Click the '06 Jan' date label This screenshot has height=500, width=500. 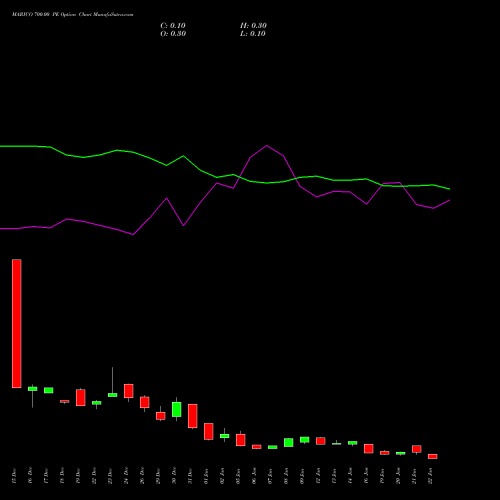[x=254, y=476]
